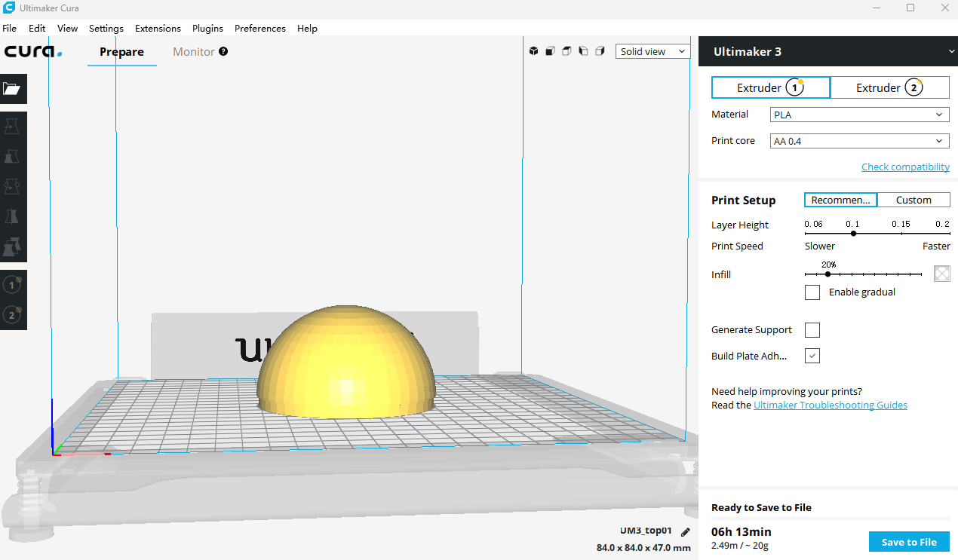Check Generate Support checkbox

[x=812, y=330]
